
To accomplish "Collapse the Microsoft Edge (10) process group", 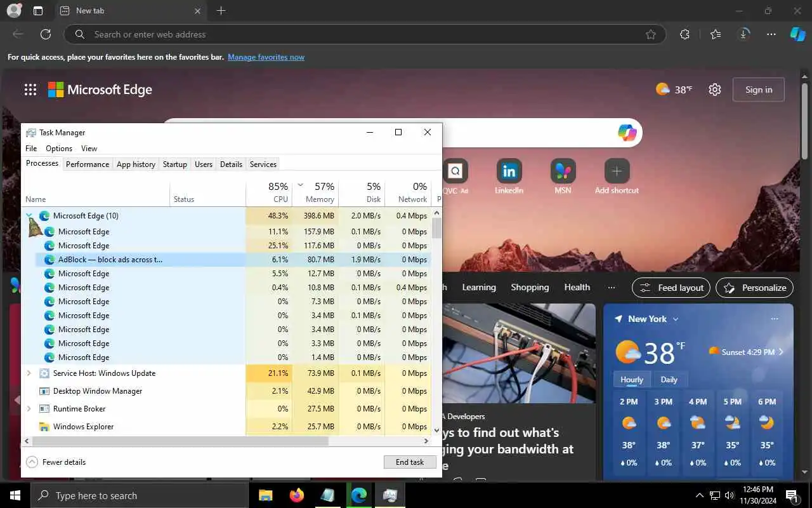I will point(29,216).
